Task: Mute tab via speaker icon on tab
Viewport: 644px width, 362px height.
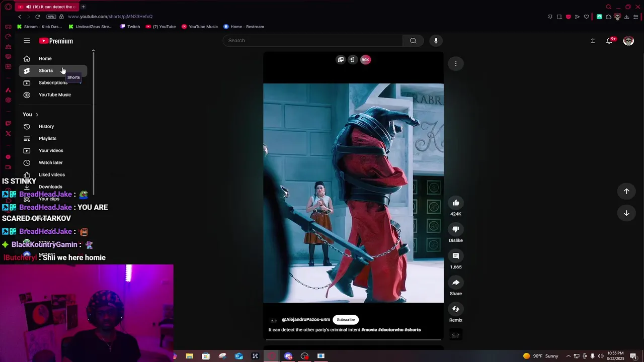Action: click(28, 7)
